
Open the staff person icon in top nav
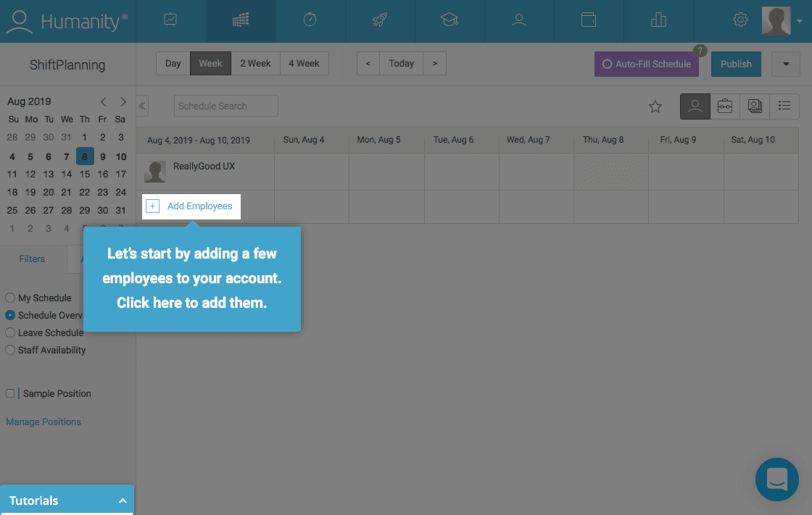tap(518, 20)
